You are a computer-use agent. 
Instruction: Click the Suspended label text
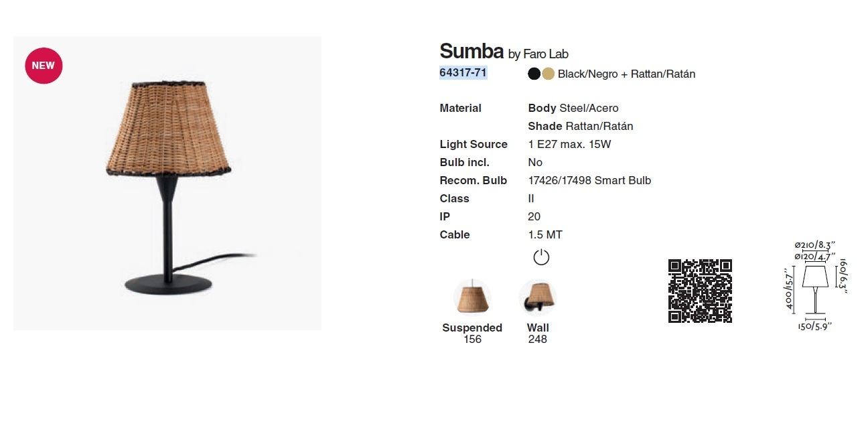(472, 328)
